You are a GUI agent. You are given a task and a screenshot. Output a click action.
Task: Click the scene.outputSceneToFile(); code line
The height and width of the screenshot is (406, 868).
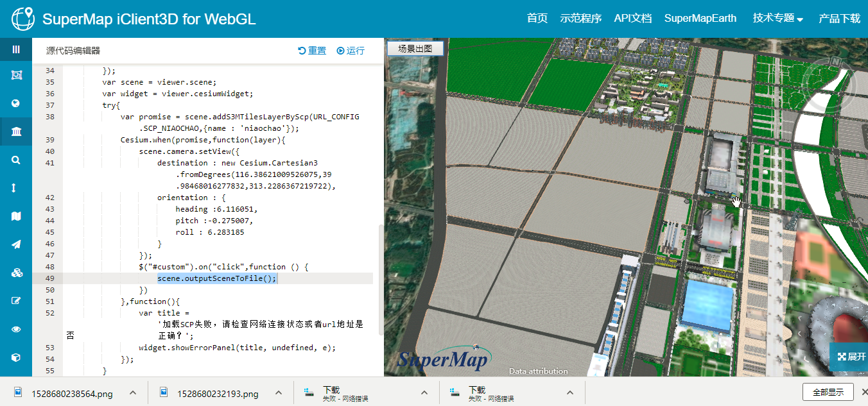tap(217, 278)
